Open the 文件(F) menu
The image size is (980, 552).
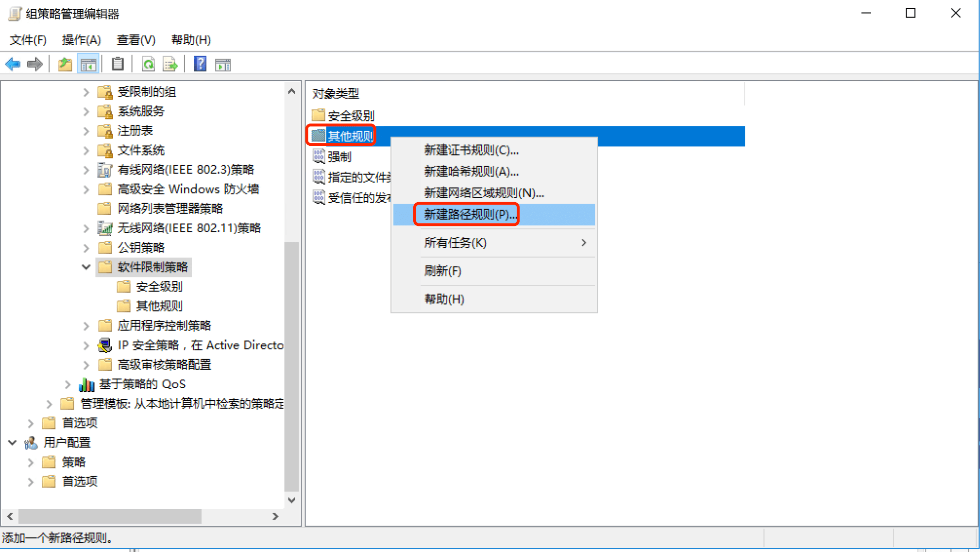[28, 40]
